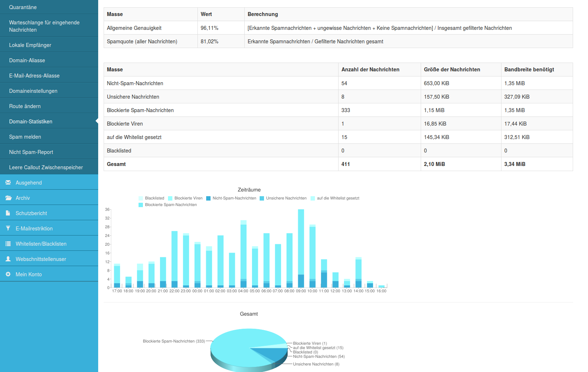Click Unsichere Nachrichten legend color box
The width and height of the screenshot is (588, 372).
(x=262, y=198)
